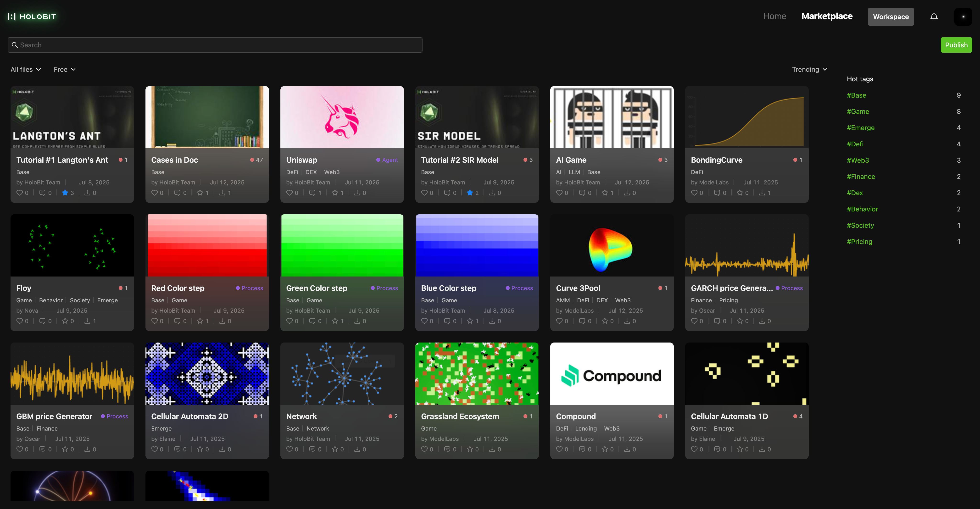Filter by the #Web3 hot tag
980x509 pixels.
tap(858, 160)
